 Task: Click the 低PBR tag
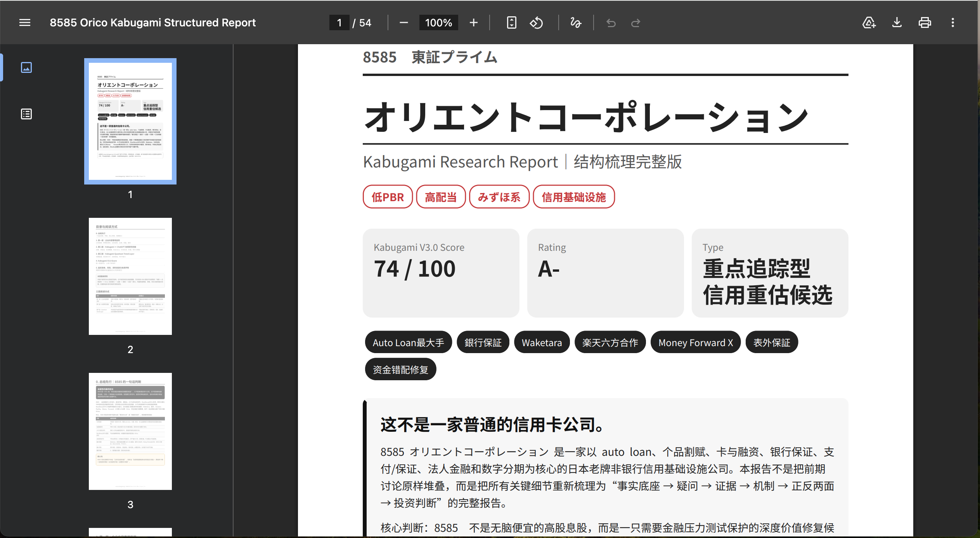pyautogui.click(x=388, y=197)
